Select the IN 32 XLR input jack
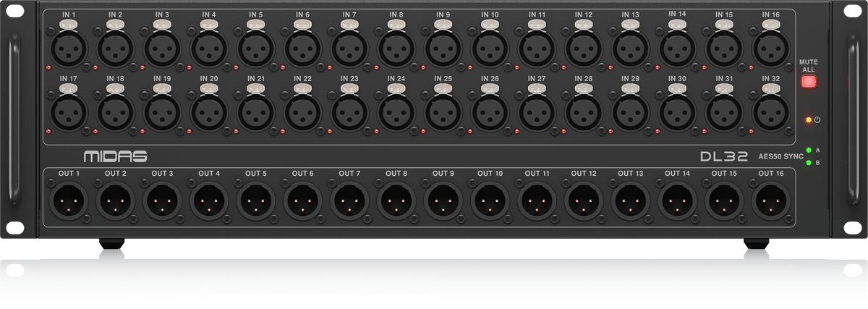The image size is (868, 309). pyautogui.click(x=770, y=111)
